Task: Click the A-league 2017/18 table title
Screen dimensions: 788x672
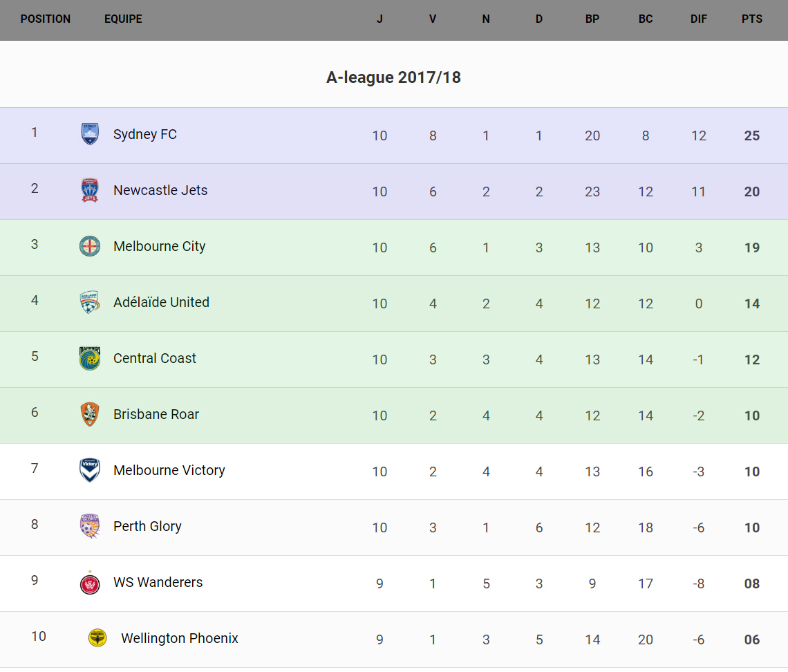Action: (x=393, y=77)
